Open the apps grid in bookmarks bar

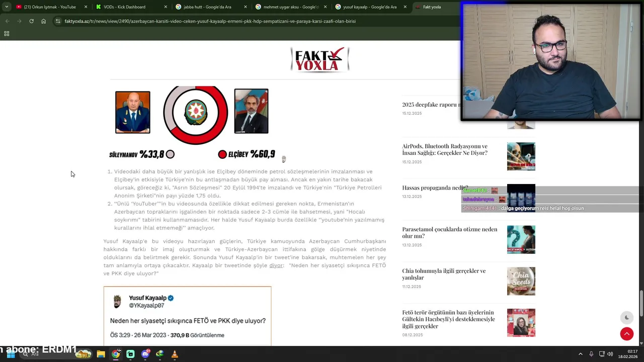pyautogui.click(x=7, y=34)
